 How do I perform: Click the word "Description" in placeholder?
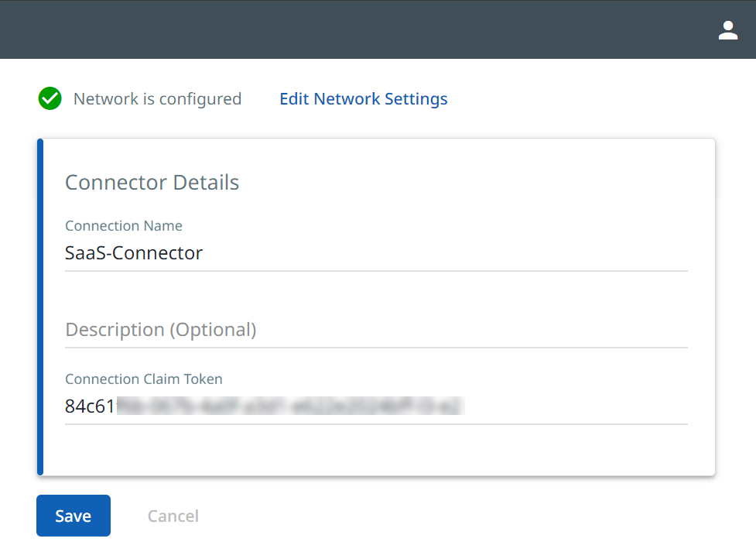[115, 330]
